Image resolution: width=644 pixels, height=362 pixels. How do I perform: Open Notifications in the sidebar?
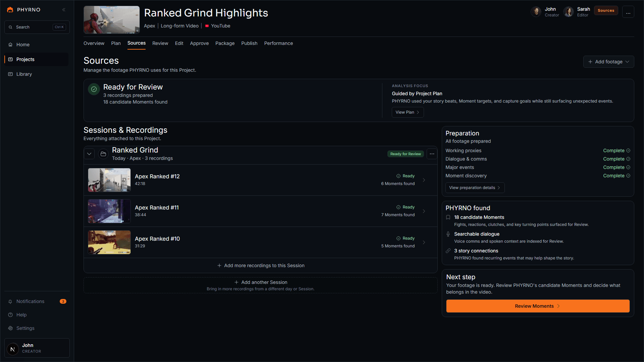pos(37,301)
